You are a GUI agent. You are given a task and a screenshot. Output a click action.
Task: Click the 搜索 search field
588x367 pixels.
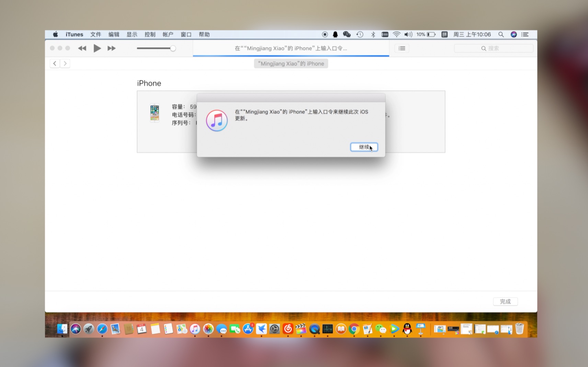pyautogui.click(x=494, y=48)
